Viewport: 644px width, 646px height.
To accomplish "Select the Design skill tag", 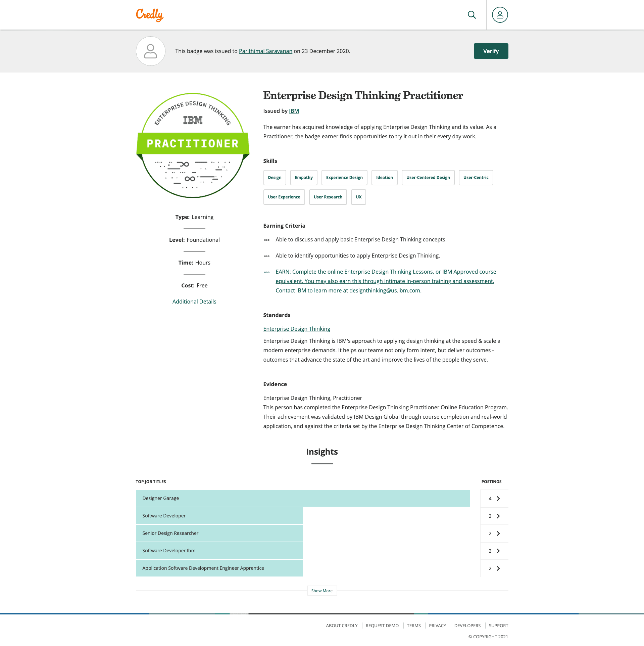I will [275, 178].
